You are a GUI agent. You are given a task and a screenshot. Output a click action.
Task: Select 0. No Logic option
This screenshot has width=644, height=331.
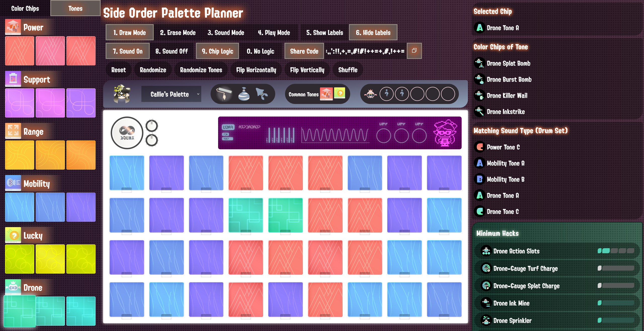[261, 51]
